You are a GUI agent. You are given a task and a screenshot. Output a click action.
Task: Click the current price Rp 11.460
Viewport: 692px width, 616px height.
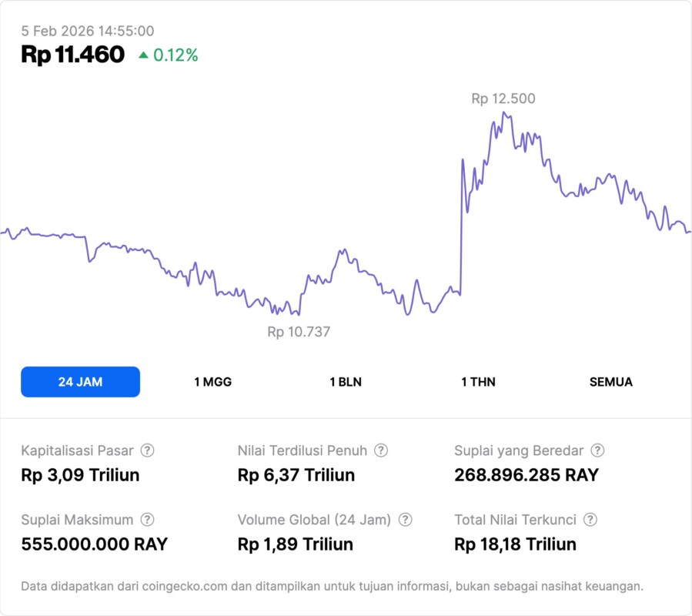72,55
